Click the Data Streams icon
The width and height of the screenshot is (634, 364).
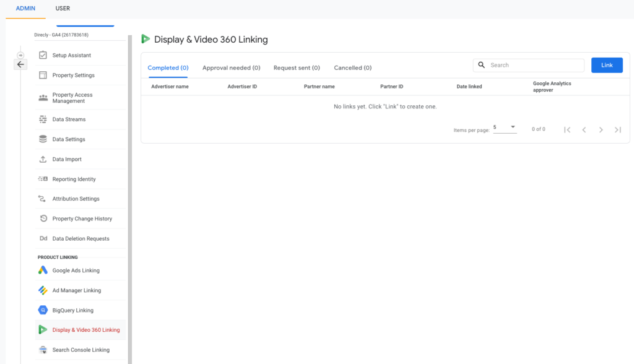click(43, 119)
